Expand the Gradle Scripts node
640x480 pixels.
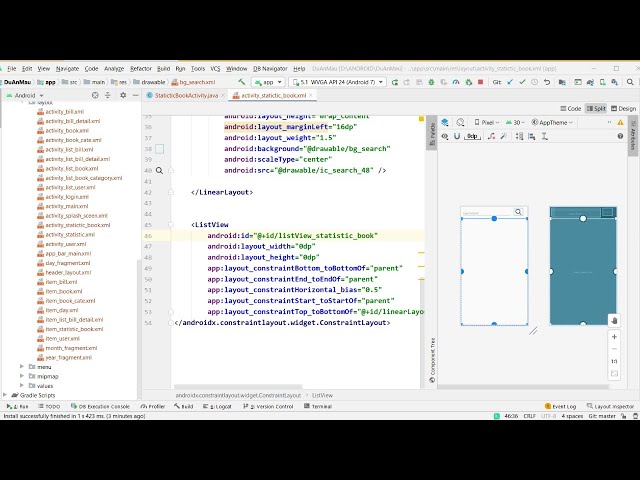[4, 395]
